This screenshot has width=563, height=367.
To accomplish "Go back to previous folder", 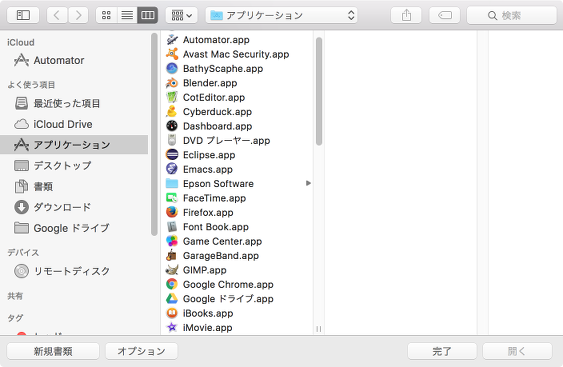I will [x=57, y=15].
